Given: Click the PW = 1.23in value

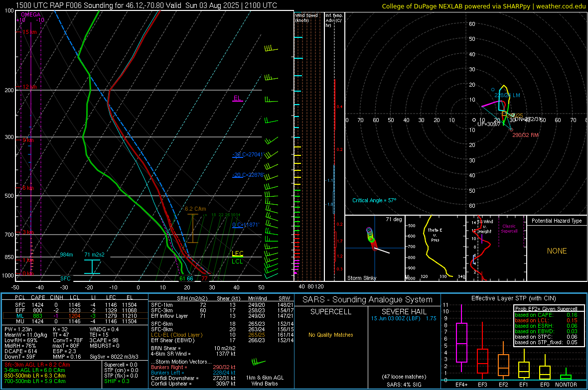Looking at the screenshot, I should pos(18,329).
